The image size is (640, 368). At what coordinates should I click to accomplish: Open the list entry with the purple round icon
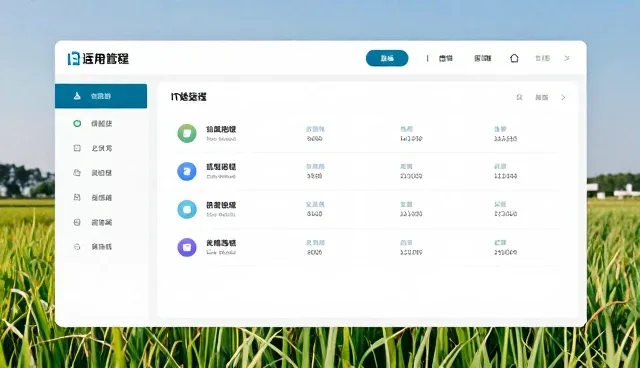click(x=366, y=247)
